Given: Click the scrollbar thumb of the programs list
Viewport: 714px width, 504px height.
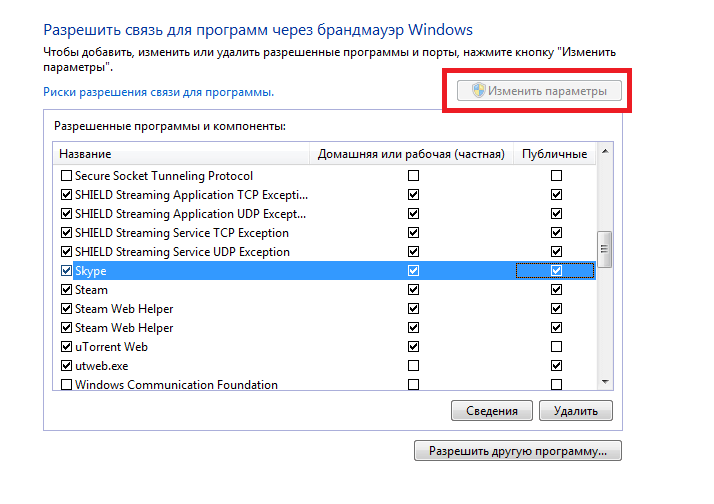Looking at the screenshot, I should click(605, 249).
